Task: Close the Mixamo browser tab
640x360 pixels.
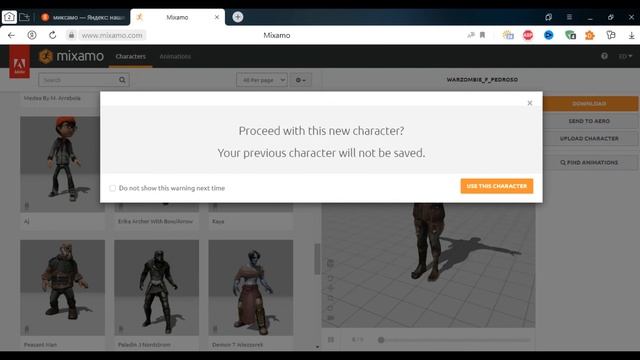Action: (217, 17)
